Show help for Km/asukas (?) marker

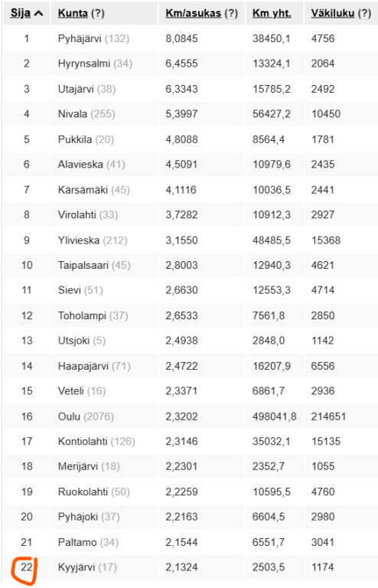point(231,13)
